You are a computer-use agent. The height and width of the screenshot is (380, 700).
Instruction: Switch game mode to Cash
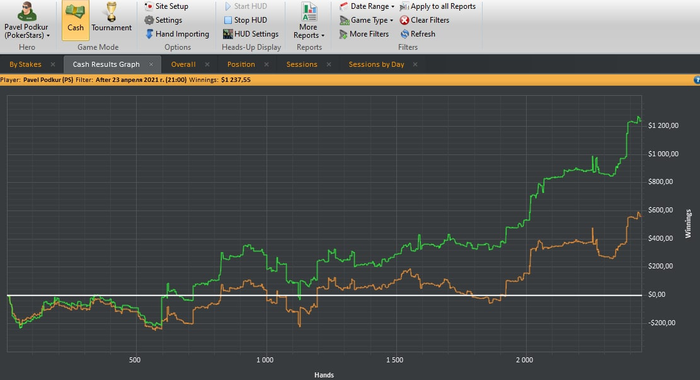pos(75,20)
